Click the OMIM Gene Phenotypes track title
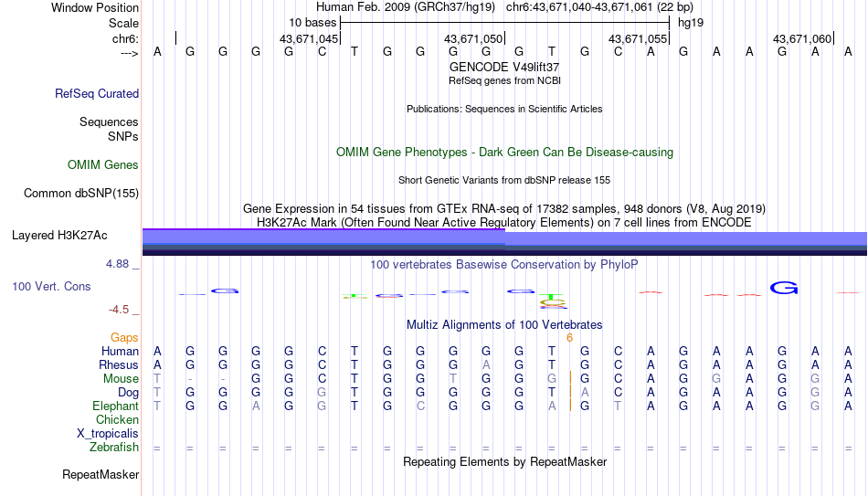 [504, 153]
